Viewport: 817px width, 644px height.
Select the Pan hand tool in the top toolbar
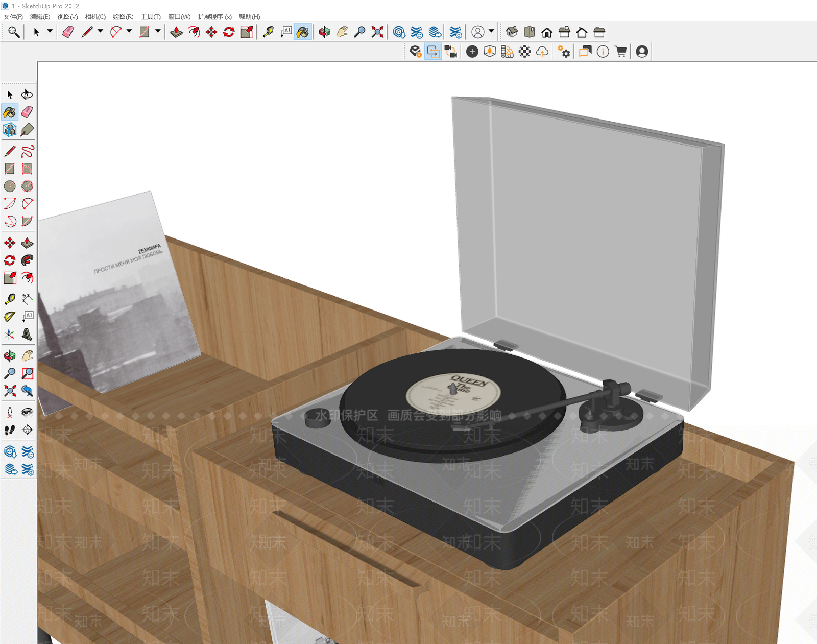click(x=342, y=32)
